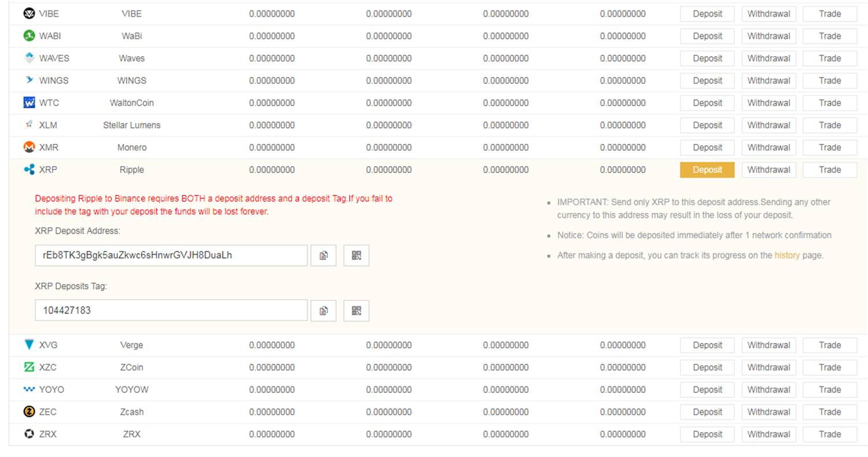Click the VIBE coin icon
This screenshot has width=868, height=457.
[x=29, y=13]
